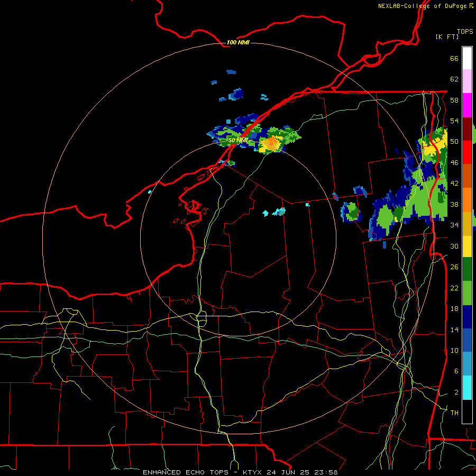Click the 42 value on the legend
This screenshot has width=476, height=476.
pos(454,184)
